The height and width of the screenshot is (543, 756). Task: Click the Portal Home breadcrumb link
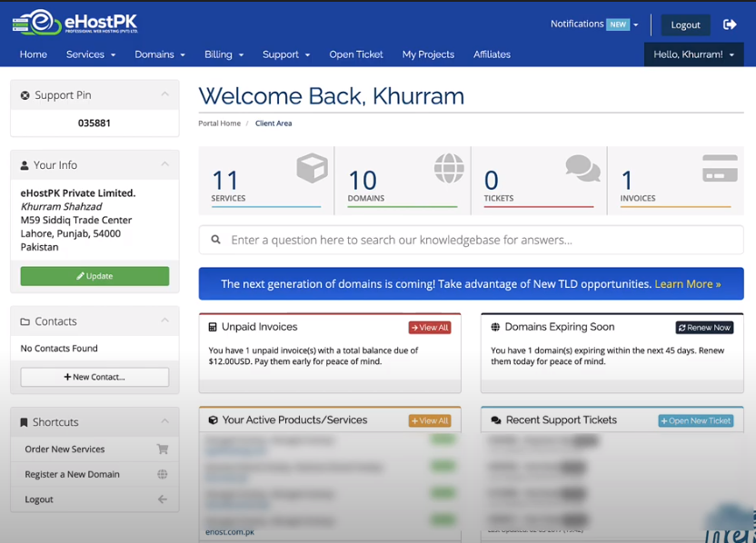219,123
